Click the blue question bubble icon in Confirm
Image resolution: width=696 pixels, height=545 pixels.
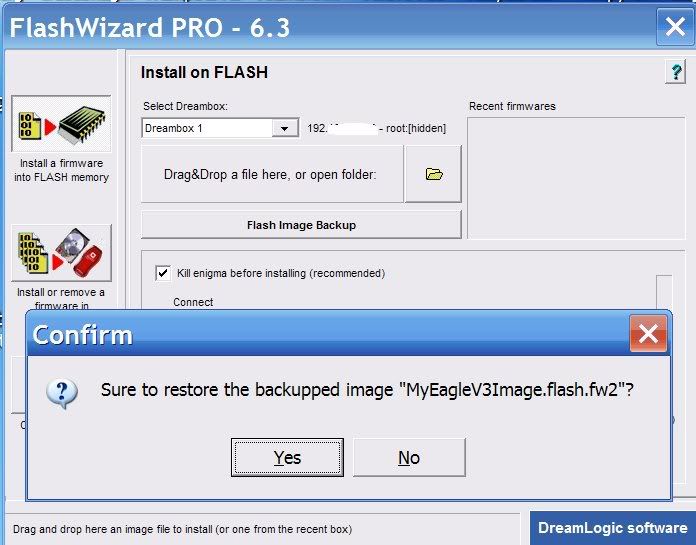pyautogui.click(x=62, y=393)
